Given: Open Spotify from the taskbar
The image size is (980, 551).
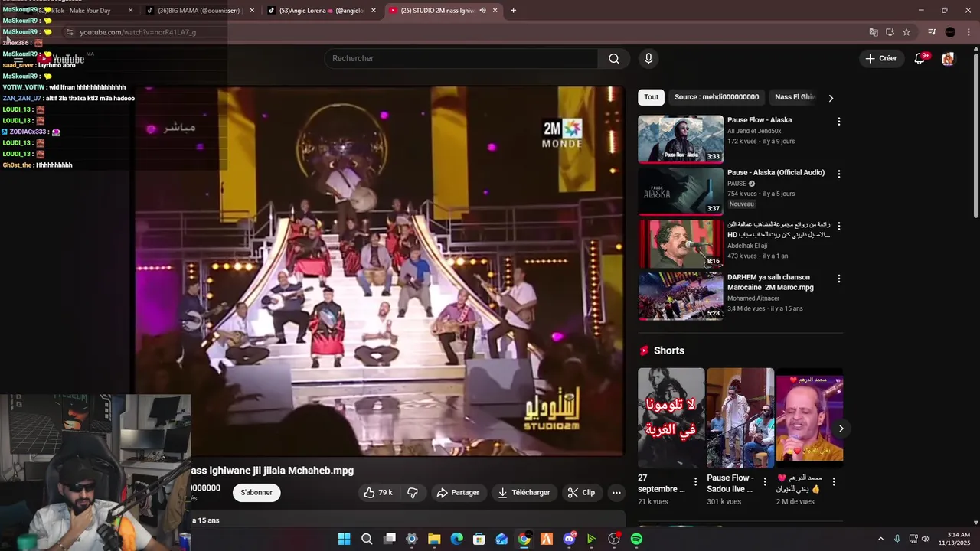Looking at the screenshot, I should (x=636, y=539).
